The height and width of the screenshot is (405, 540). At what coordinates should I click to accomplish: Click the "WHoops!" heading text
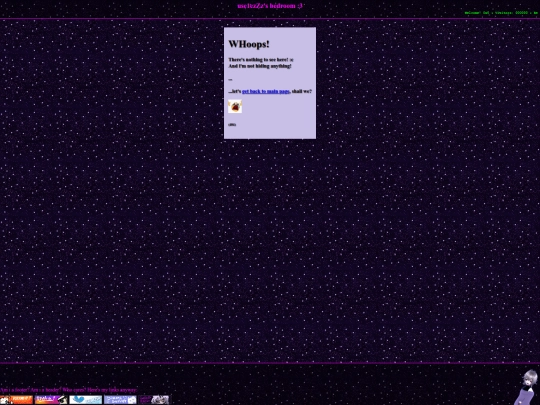tap(249, 44)
